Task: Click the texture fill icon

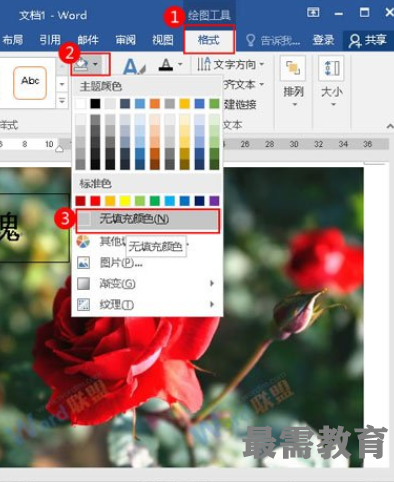Action: coord(83,304)
